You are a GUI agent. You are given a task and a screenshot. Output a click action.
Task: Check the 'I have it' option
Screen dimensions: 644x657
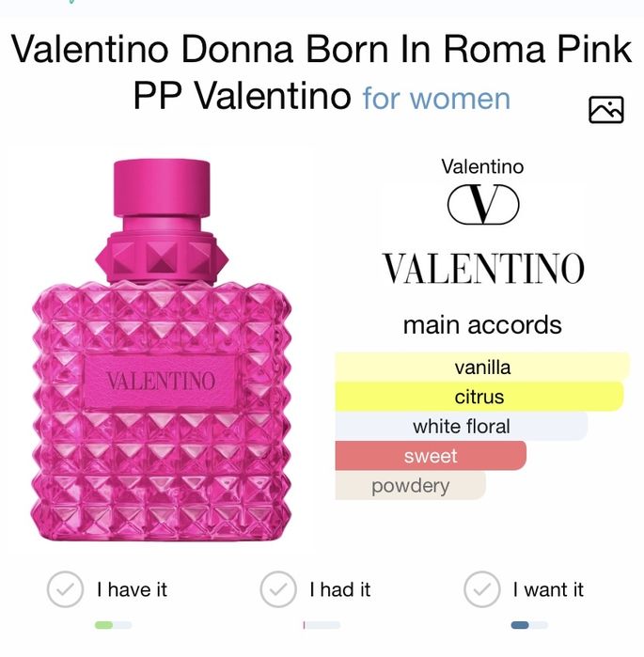tap(65, 590)
